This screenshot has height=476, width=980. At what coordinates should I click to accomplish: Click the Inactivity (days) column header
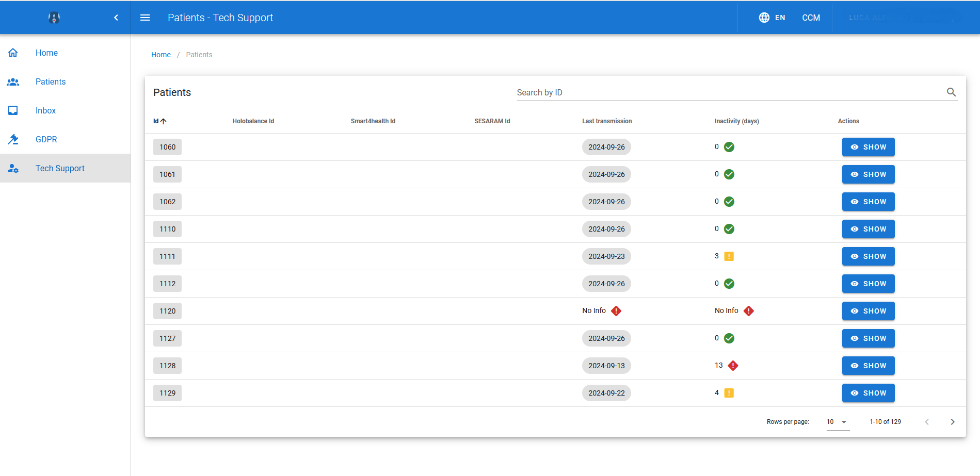pos(736,121)
